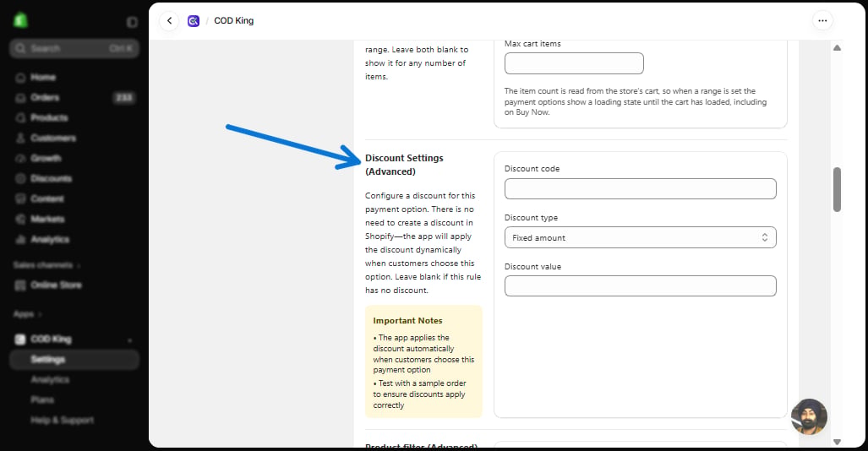Open Online Store sales channel
The height and width of the screenshot is (451, 868).
point(56,285)
